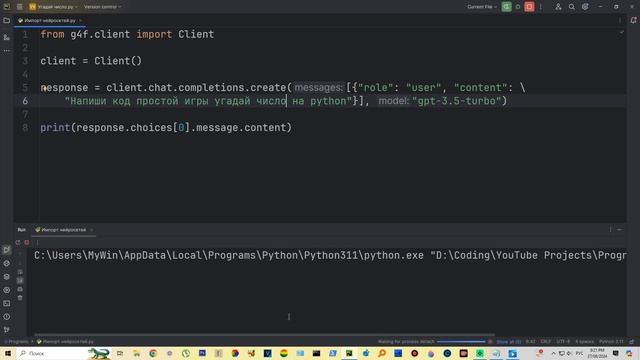This screenshot has height=360, width=640.
Task: Click the red Stop icon in Run panel
Action: pyautogui.click(x=27, y=242)
